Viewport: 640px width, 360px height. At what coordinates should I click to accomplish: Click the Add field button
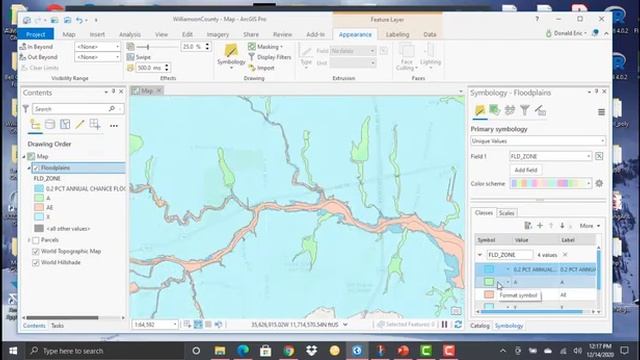point(526,170)
